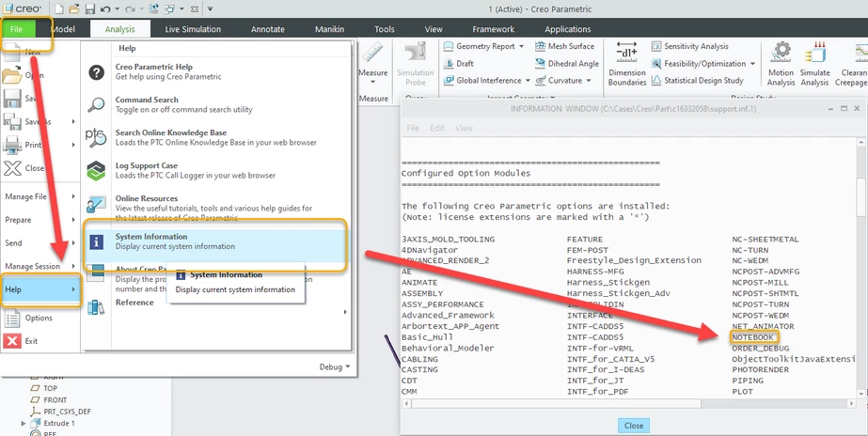Image resolution: width=868 pixels, height=436 pixels.
Task: Click the Regenerate icon in quick access toolbar
Action: coord(154,8)
